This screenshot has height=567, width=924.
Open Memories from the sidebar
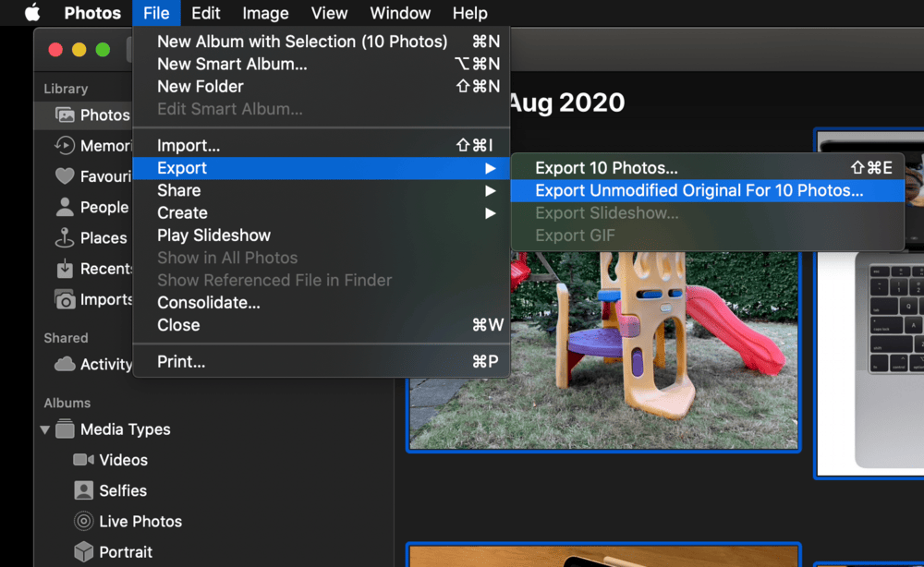pos(65,145)
